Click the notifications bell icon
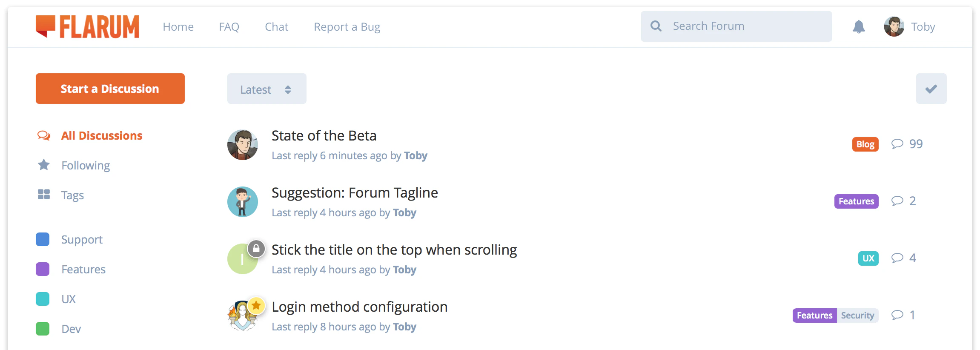Image resolution: width=980 pixels, height=350 pixels. 859,27
